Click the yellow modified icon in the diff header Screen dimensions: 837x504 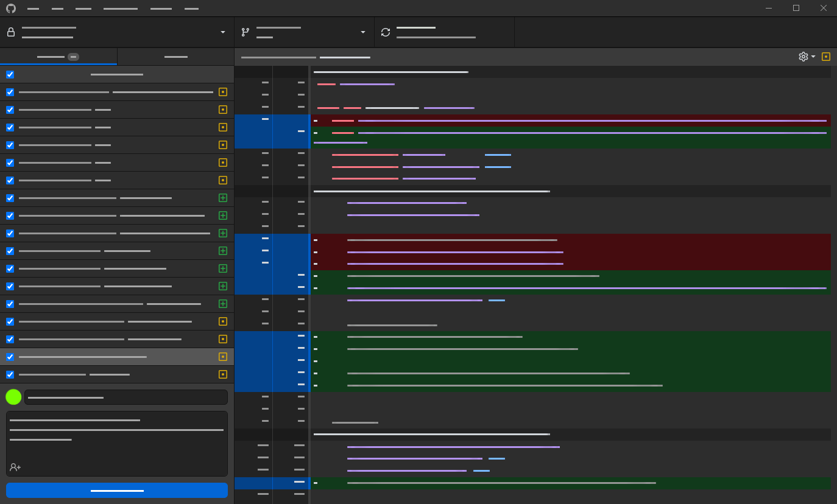tap(826, 57)
